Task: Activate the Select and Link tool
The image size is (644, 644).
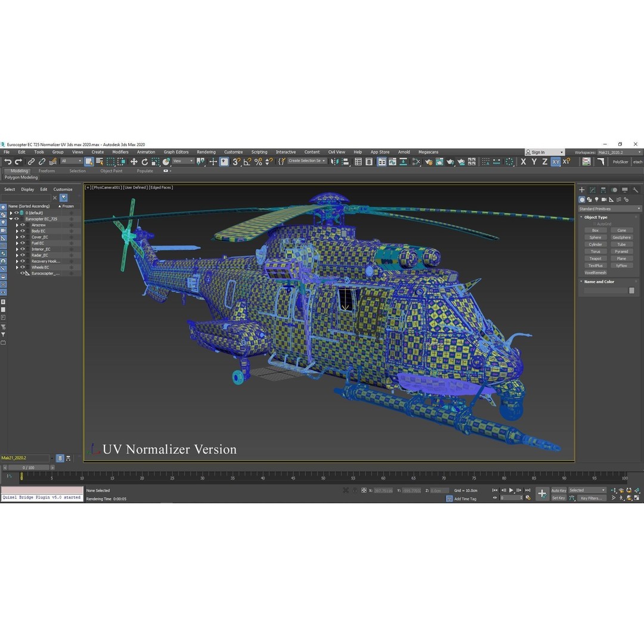Action: pyautogui.click(x=31, y=162)
